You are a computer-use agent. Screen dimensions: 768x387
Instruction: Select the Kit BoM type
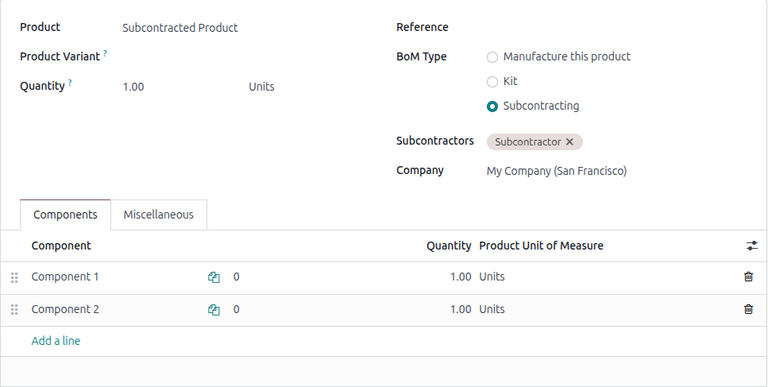point(492,82)
